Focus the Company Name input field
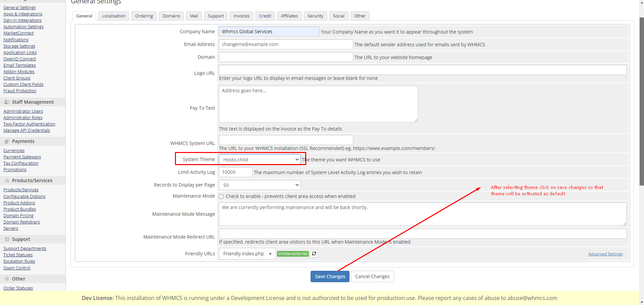 269,32
